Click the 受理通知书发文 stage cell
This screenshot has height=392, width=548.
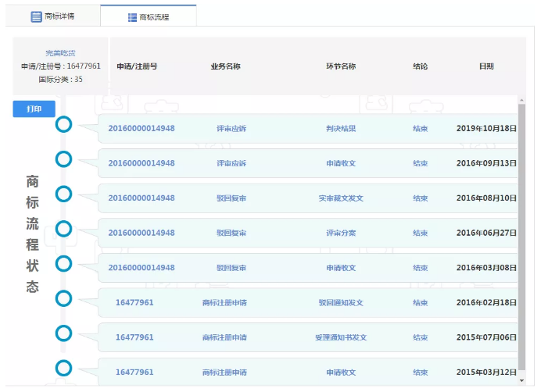(x=341, y=337)
